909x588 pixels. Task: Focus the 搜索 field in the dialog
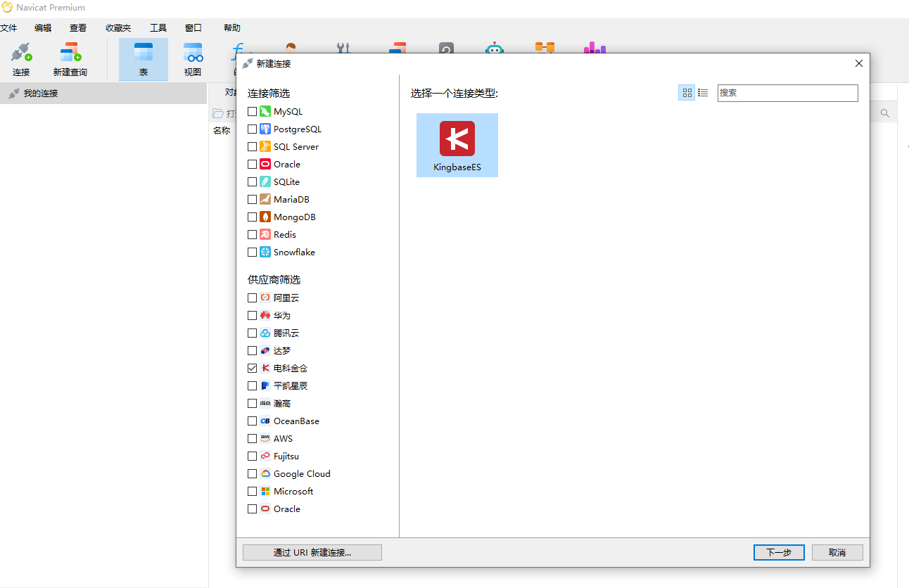[788, 93]
